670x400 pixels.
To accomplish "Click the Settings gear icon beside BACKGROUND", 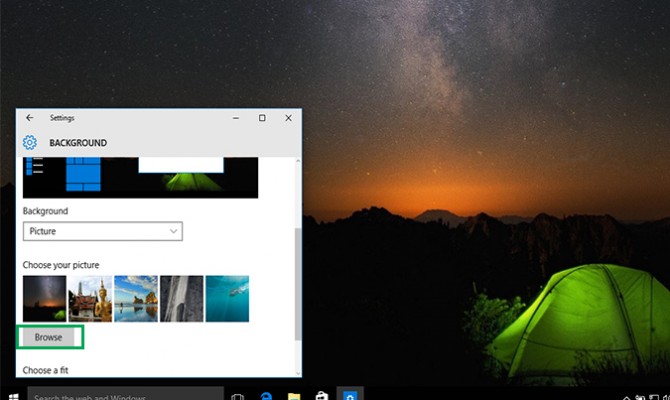I will pyautogui.click(x=29, y=143).
